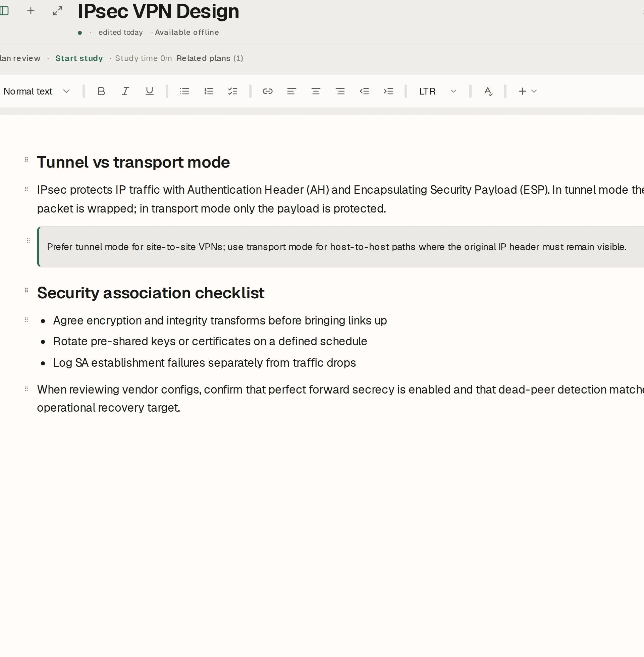Click drag handle beside the bullet list
This screenshot has height=657, width=644.
click(26, 320)
